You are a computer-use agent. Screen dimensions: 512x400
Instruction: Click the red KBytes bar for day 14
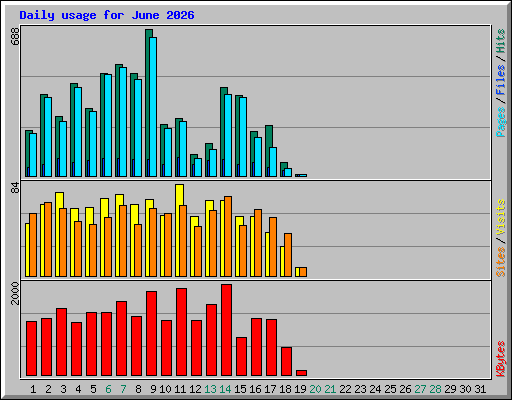226,330
